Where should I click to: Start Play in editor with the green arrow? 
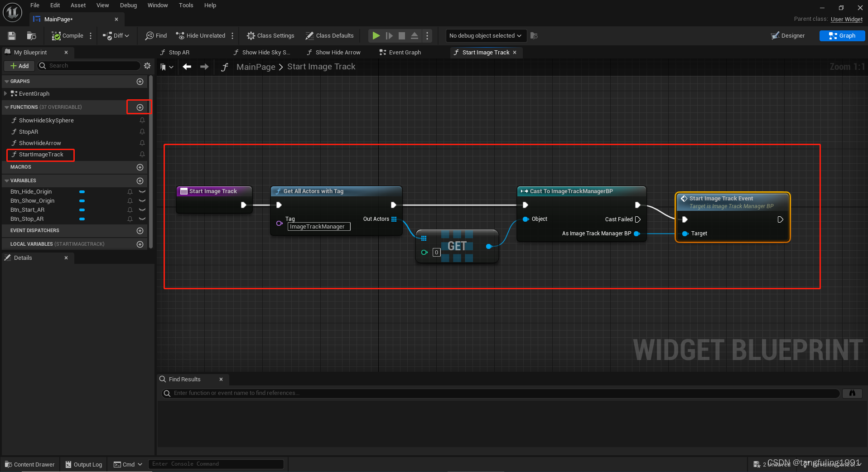pyautogui.click(x=376, y=36)
